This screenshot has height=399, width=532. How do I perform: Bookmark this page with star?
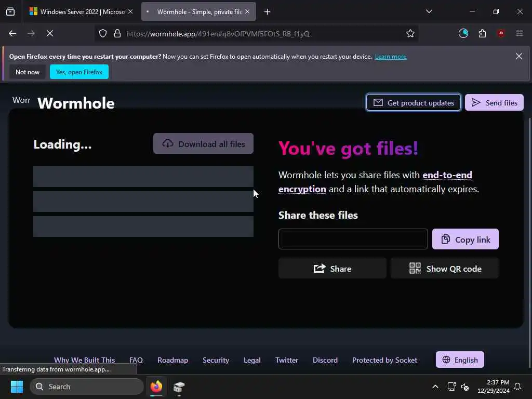coord(410,33)
